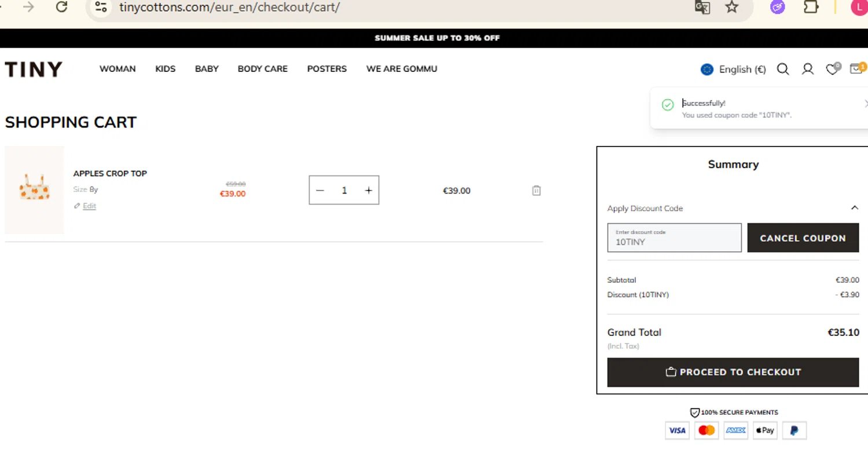The width and height of the screenshot is (868, 453).
Task: Click the green success checkmark icon
Action: pyautogui.click(x=668, y=105)
